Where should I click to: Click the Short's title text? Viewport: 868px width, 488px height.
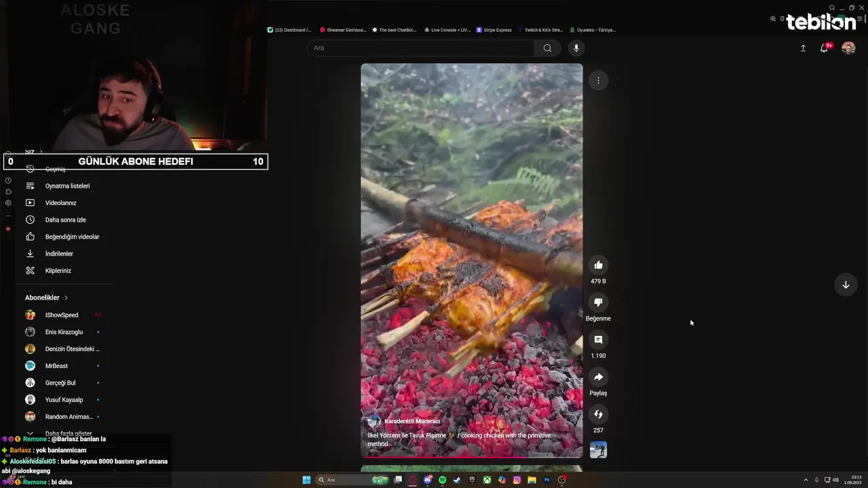(x=459, y=440)
